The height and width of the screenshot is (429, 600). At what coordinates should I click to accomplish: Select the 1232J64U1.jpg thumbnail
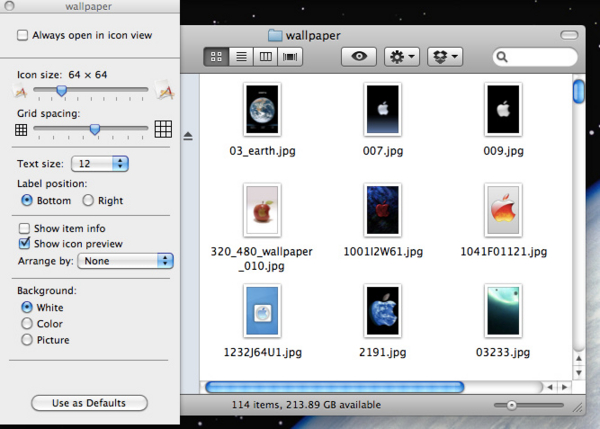pos(262,311)
